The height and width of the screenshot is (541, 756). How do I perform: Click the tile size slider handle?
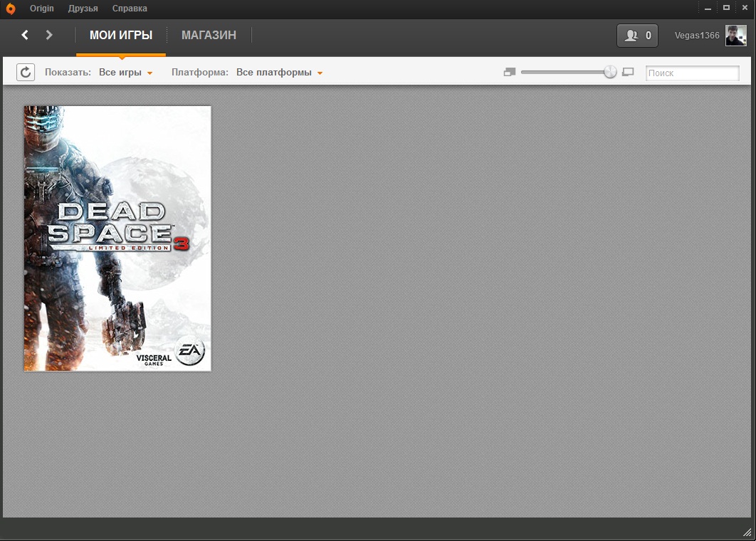click(x=610, y=72)
